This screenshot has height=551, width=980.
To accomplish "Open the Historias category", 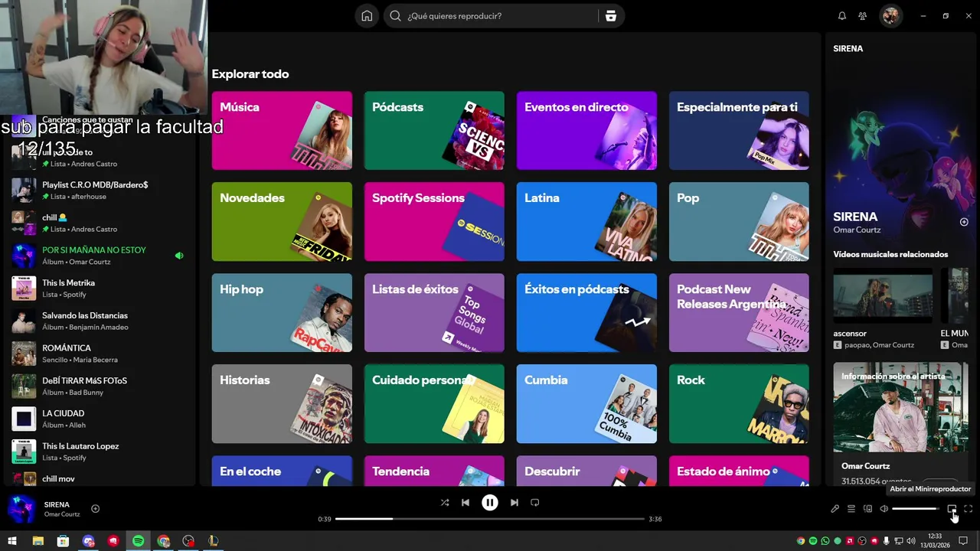I will tap(282, 404).
